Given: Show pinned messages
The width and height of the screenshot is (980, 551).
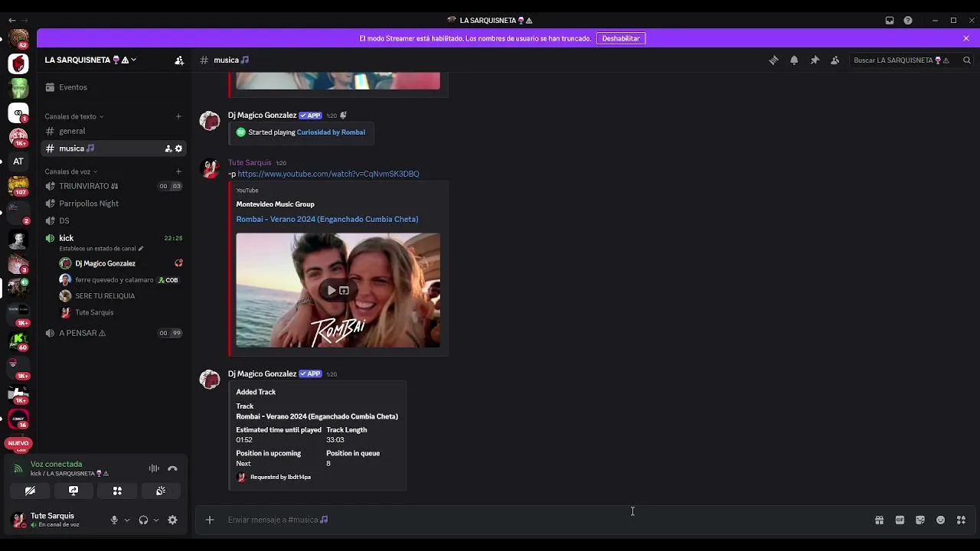Looking at the screenshot, I should click(x=815, y=60).
